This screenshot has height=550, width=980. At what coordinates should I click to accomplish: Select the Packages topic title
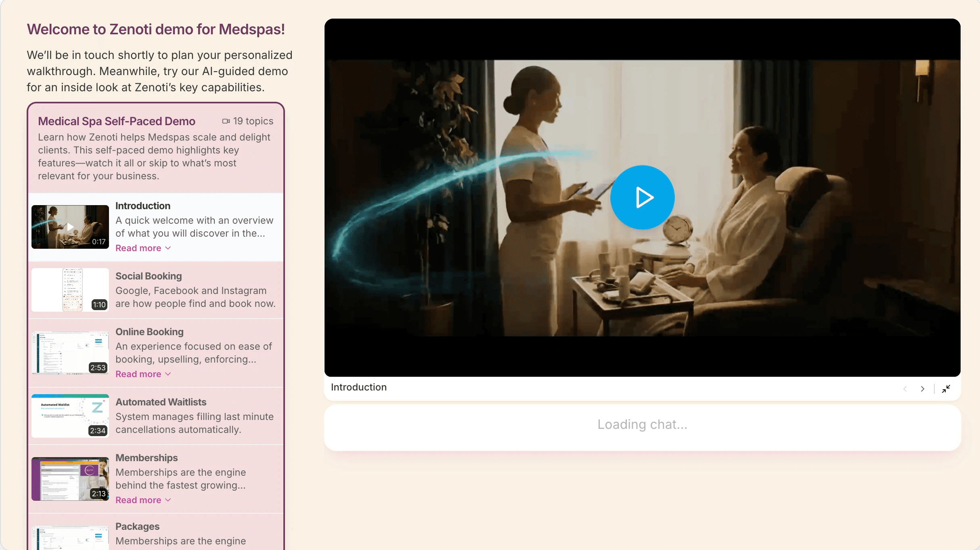(137, 527)
